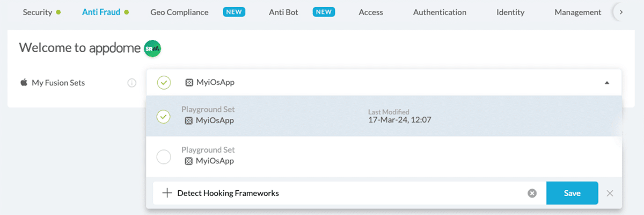Screen dimensions: 644x215
Task: Cancel with the X beside Save
Action: pyautogui.click(x=610, y=193)
